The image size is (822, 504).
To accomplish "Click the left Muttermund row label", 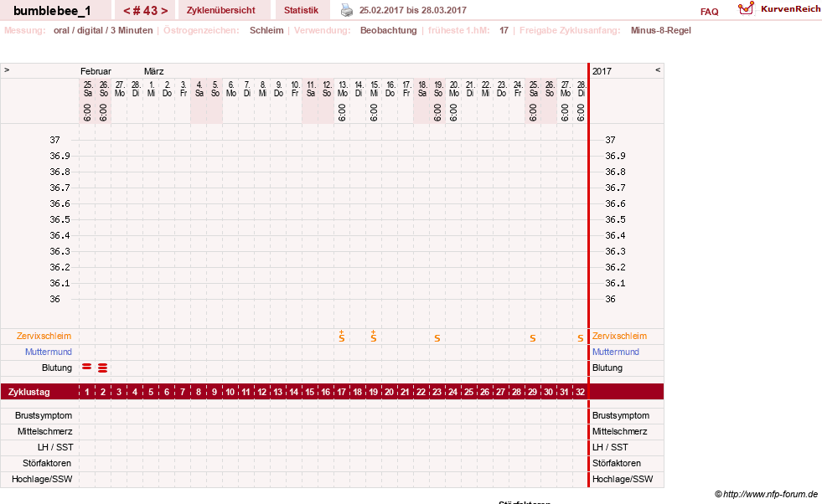I will [49, 352].
